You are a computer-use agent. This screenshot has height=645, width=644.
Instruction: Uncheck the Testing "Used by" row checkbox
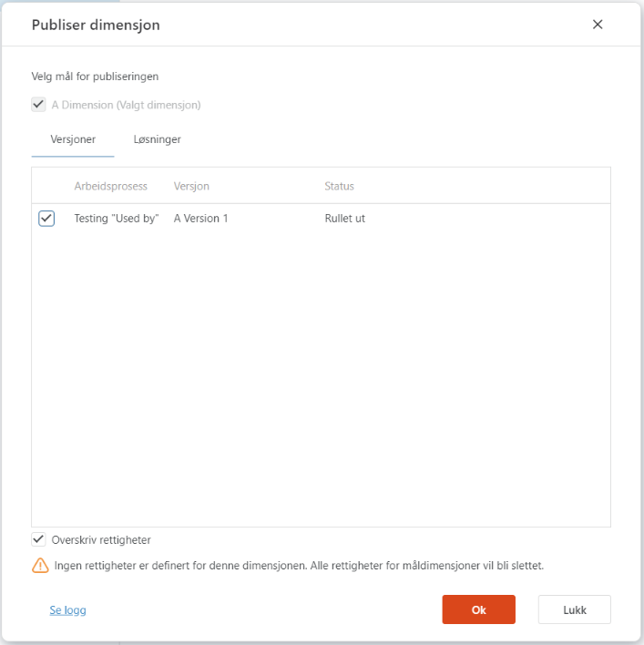[46, 219]
